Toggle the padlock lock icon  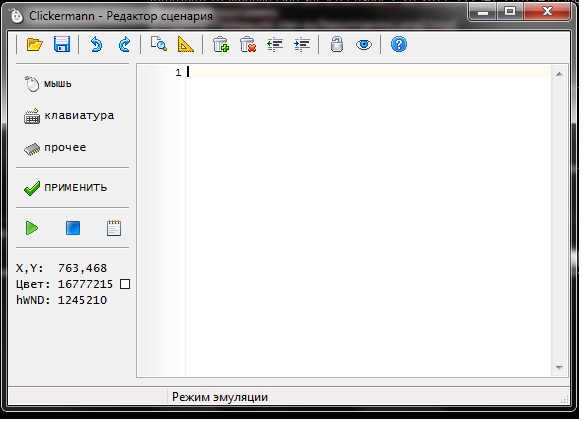[x=337, y=44]
